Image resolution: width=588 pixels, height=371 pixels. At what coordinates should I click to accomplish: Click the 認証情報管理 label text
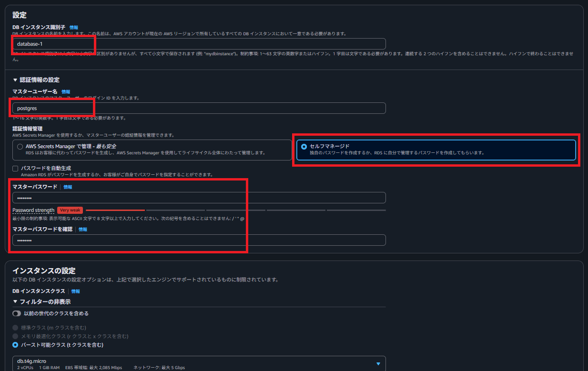pyautogui.click(x=27, y=129)
